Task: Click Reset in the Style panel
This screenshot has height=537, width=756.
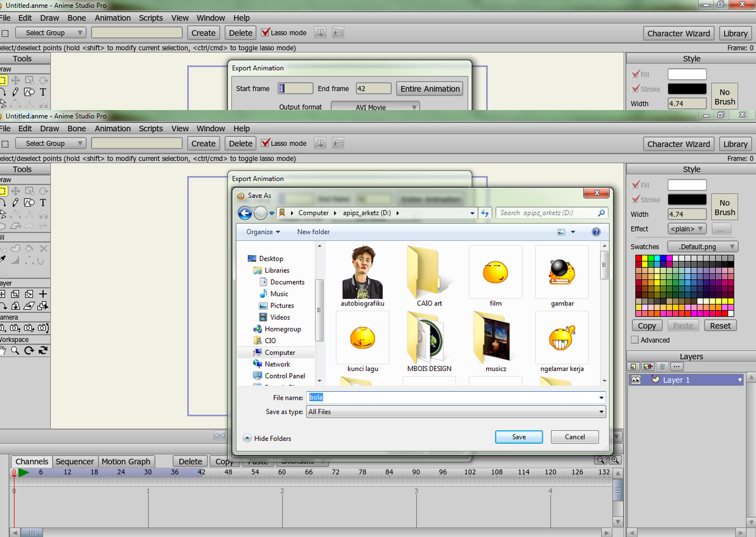Action: [x=721, y=326]
